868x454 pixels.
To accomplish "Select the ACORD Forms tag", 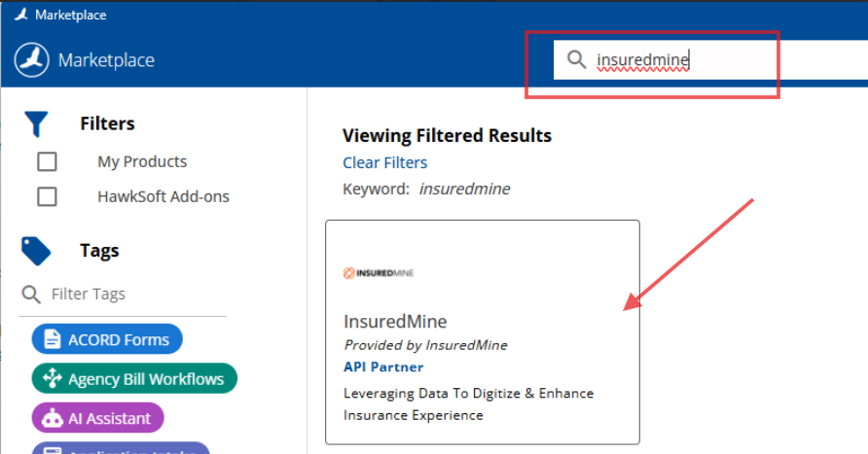I will point(107,339).
